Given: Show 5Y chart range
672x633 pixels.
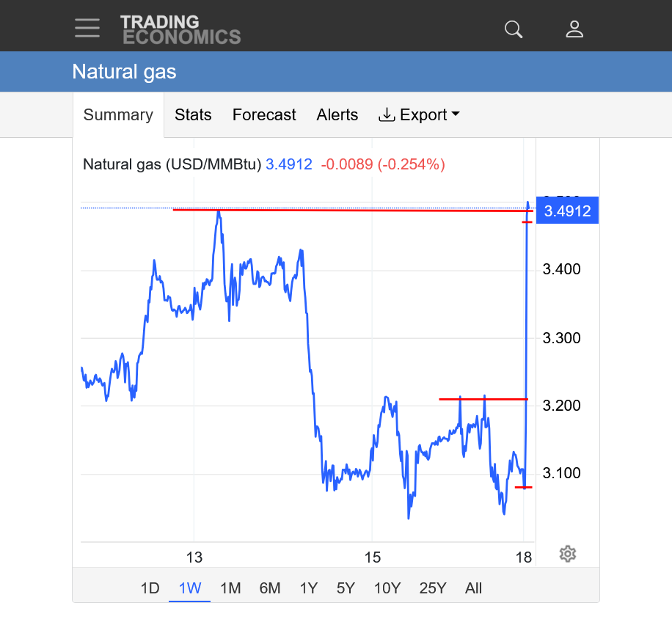Looking at the screenshot, I should pyautogui.click(x=346, y=588).
